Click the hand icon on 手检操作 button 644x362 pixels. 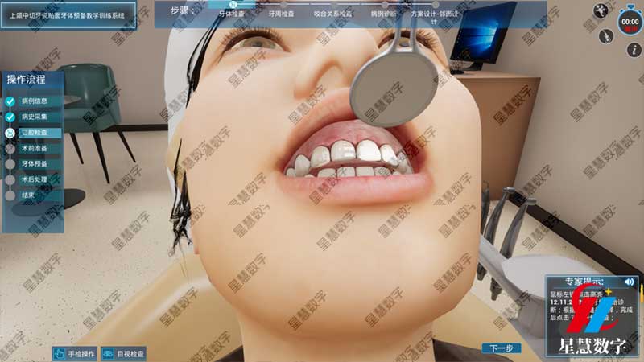[x=59, y=353]
